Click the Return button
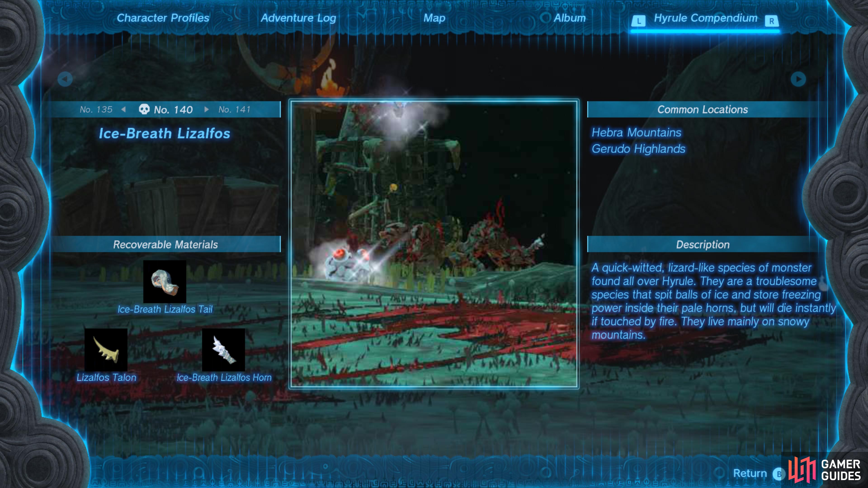Image resolution: width=868 pixels, height=488 pixels. click(750, 473)
